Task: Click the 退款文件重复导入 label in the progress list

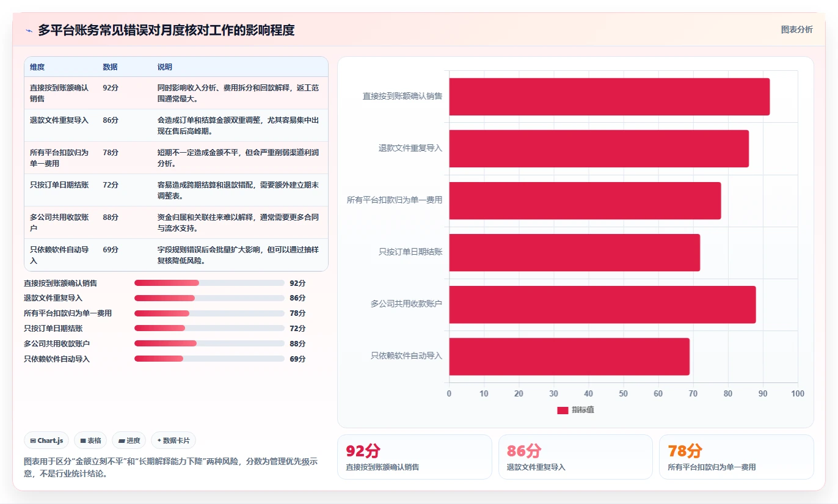Action: coord(53,298)
